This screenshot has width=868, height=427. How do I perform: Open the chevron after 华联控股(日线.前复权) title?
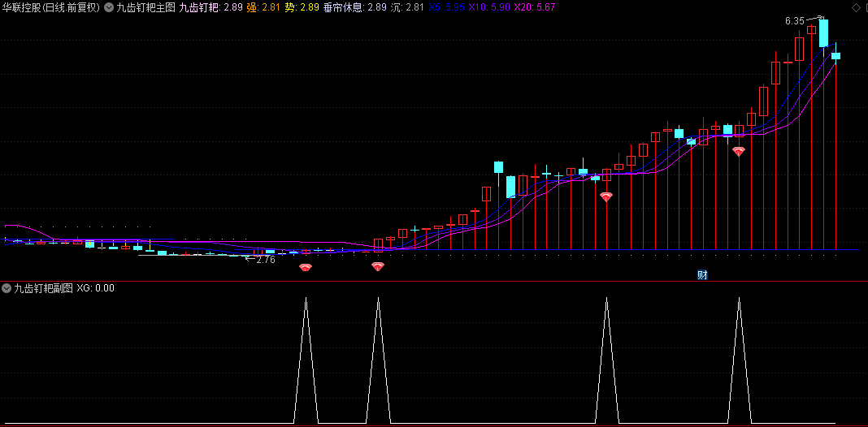109,8
